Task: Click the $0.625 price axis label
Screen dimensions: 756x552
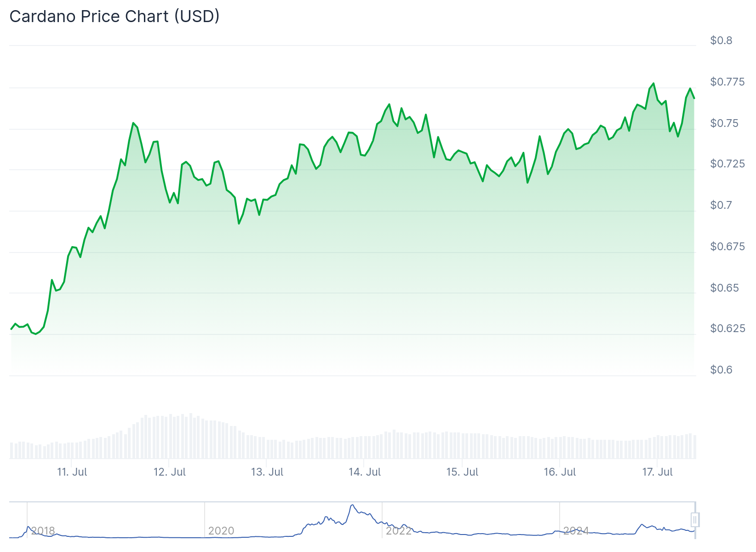Action: pos(727,328)
